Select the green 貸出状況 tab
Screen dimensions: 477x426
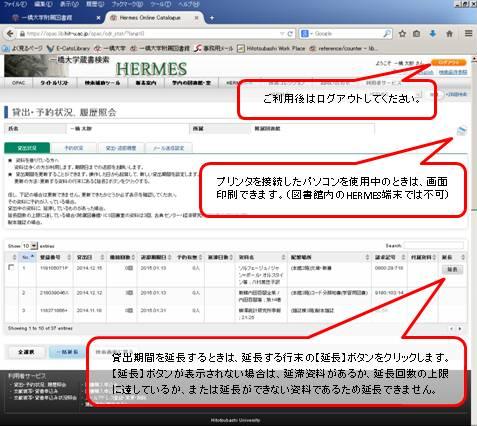pos(27,148)
